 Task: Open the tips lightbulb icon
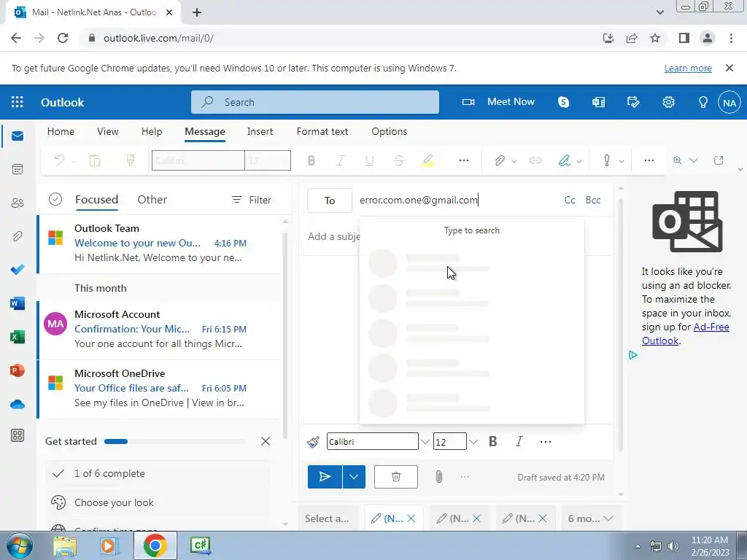703,102
